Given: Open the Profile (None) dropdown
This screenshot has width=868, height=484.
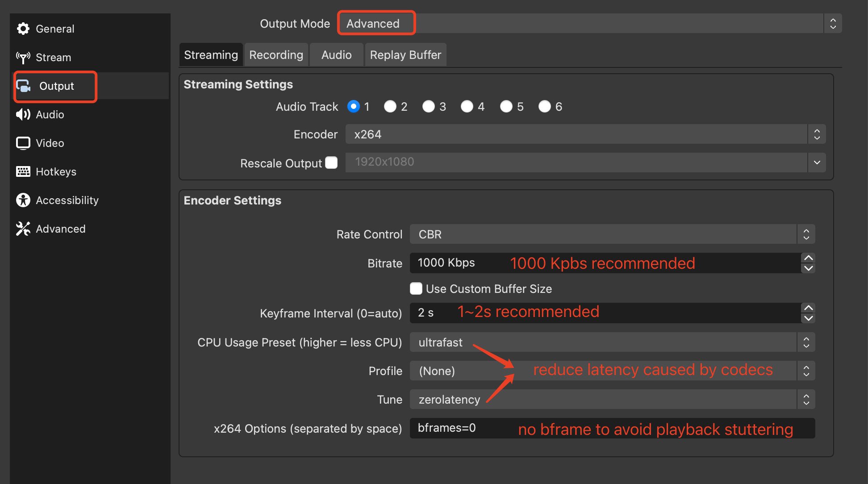Looking at the screenshot, I should click(x=612, y=371).
